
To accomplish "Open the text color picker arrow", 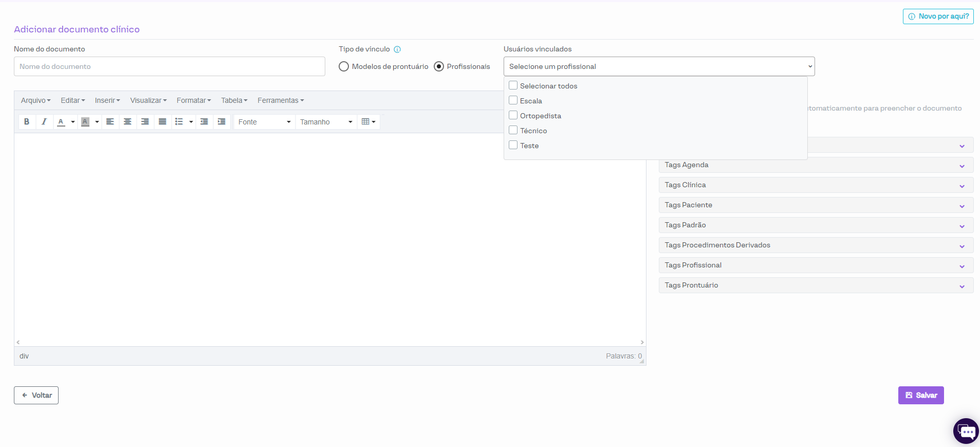I will pos(73,122).
